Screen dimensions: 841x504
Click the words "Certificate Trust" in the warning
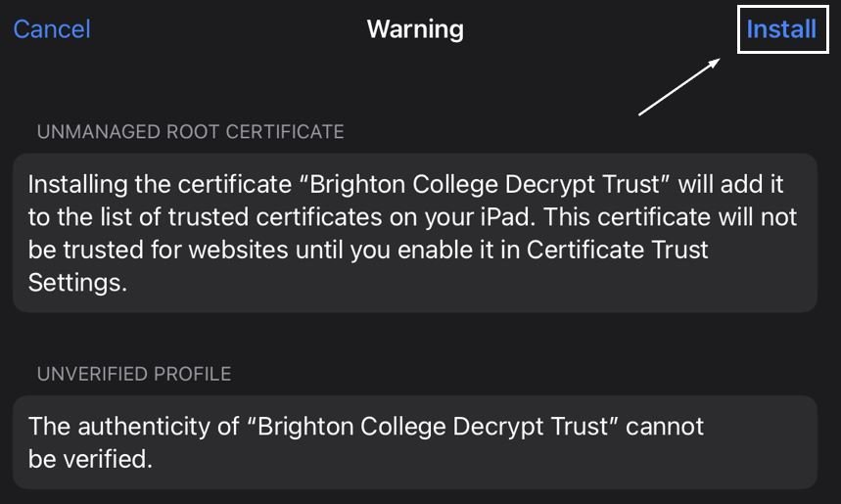[x=618, y=250]
